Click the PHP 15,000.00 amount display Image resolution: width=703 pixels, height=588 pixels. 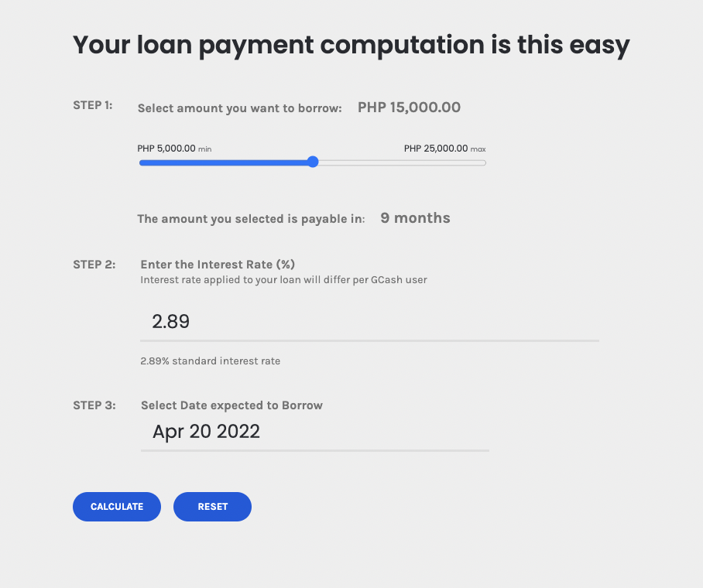(409, 108)
